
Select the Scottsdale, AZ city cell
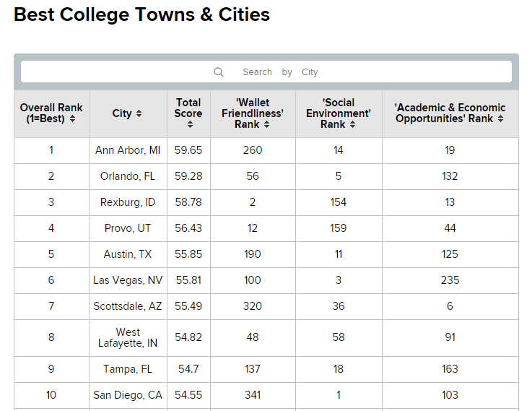point(128,306)
